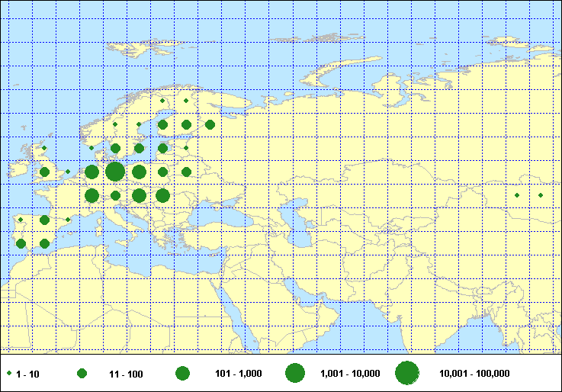Select the easternmost small diamond marker

pos(541,195)
